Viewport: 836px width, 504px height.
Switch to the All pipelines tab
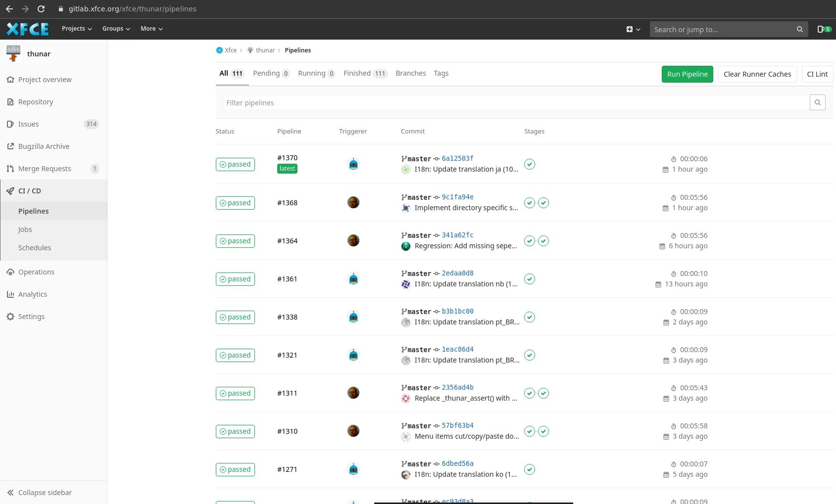[232, 73]
